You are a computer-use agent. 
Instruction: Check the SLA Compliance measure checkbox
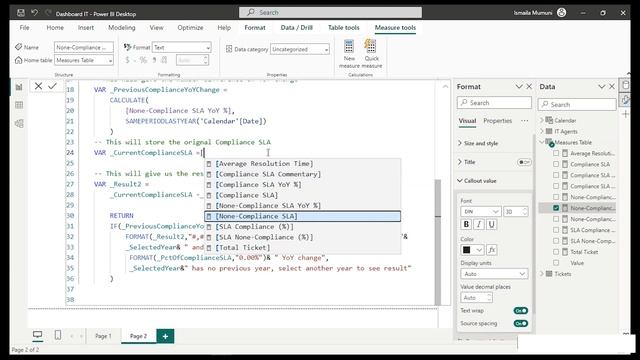pyautogui.click(x=556, y=230)
